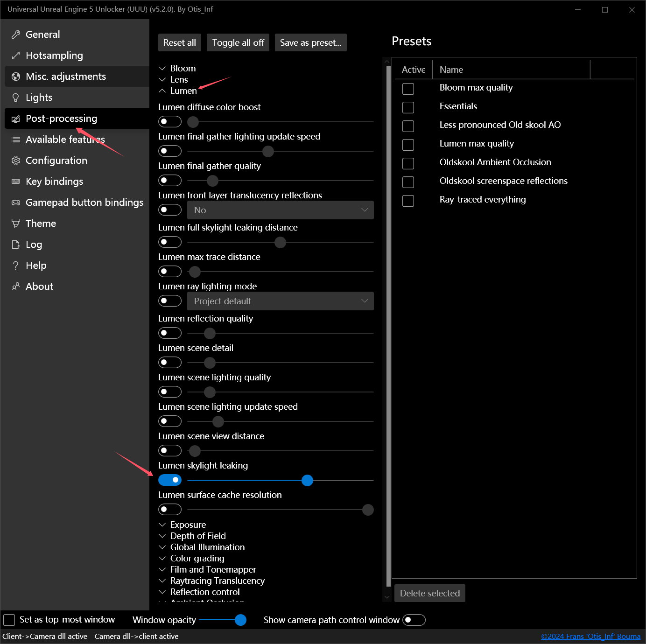Open front layer translucency reflections dropdown
The image size is (646, 644).
[281, 210]
